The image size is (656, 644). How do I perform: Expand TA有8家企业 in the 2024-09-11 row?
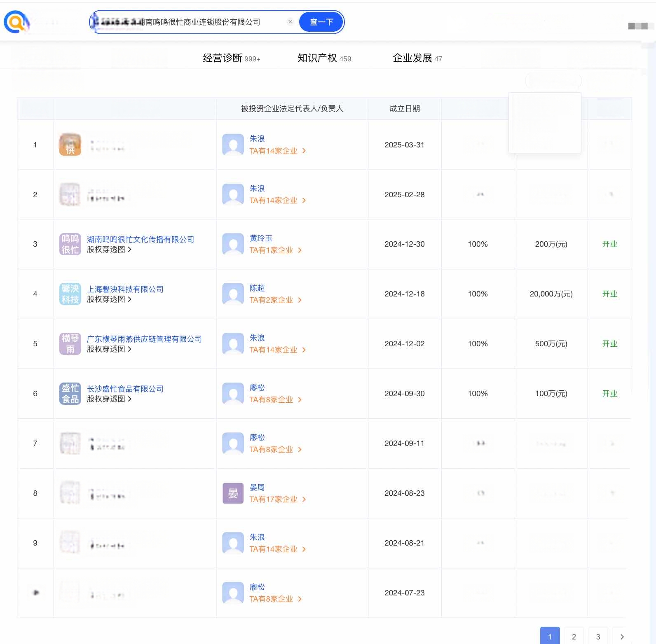(x=276, y=450)
